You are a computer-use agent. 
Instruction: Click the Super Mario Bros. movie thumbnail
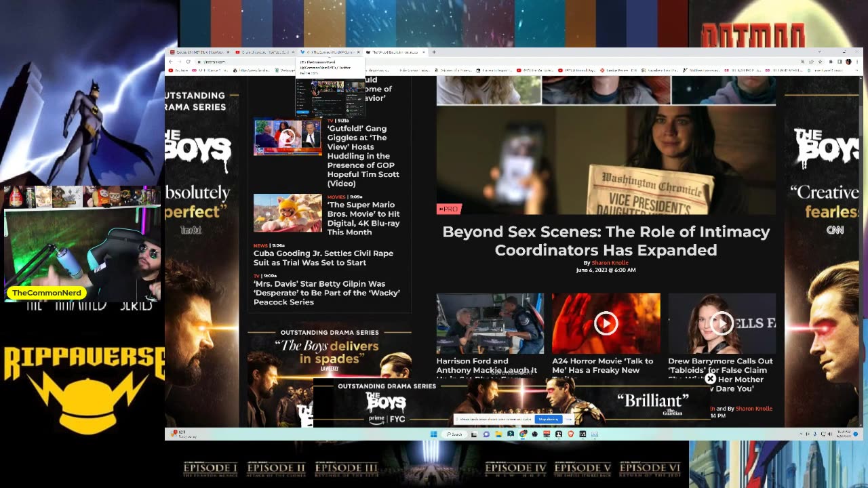click(x=288, y=213)
